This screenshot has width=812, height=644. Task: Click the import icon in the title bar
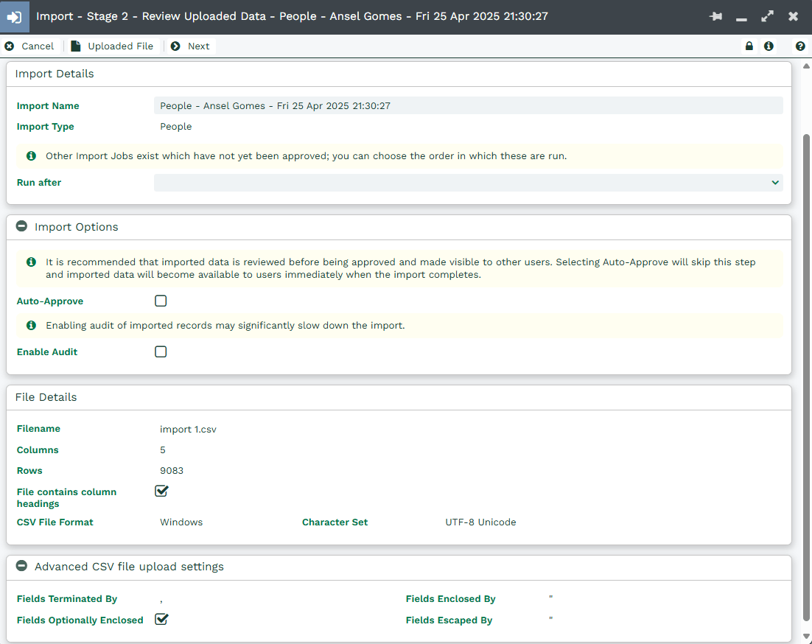point(15,16)
